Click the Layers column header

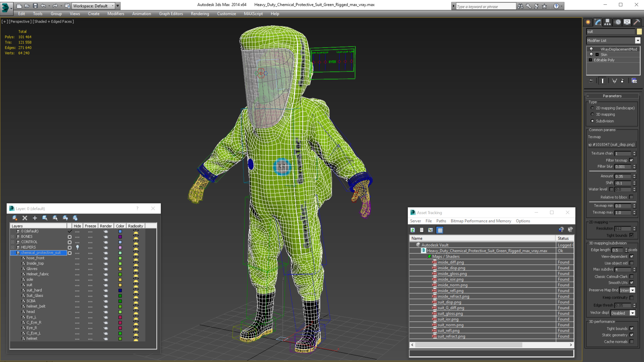[x=38, y=226]
